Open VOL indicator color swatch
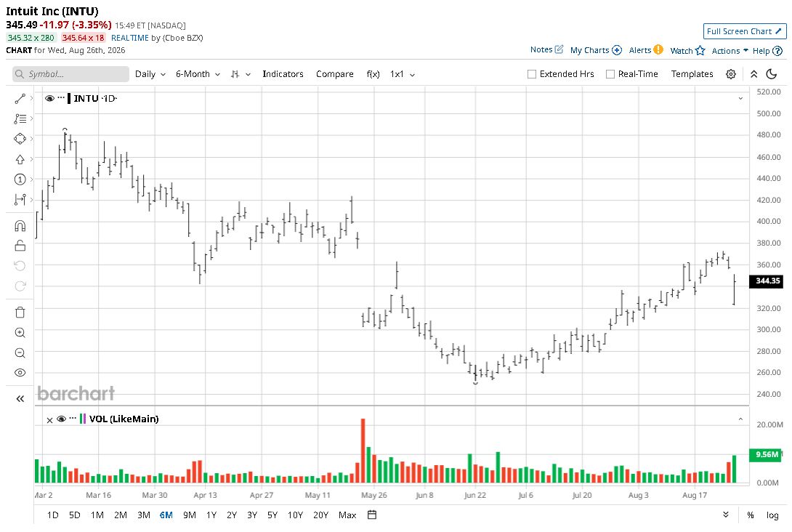 click(82, 419)
